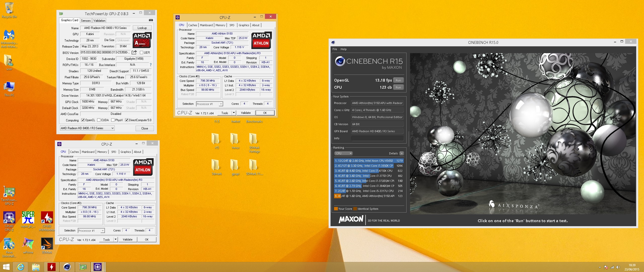Expand Tools dropdown arrow in upper CPU-Z

(234, 113)
